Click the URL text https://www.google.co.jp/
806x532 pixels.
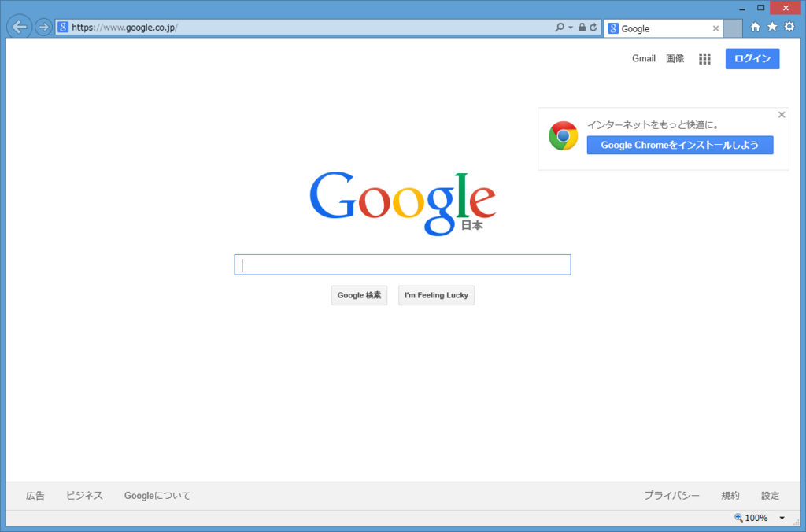124,28
